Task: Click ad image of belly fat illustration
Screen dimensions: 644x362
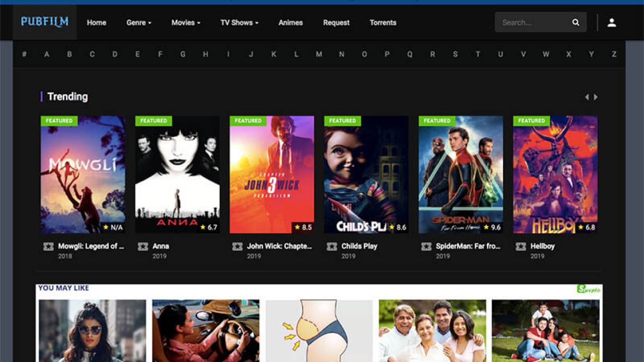Action: point(319,331)
